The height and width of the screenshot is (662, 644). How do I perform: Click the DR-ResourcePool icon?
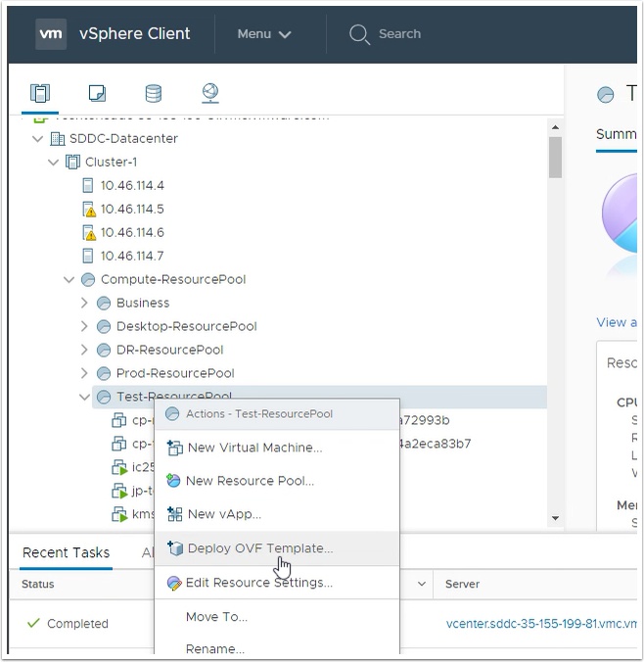[104, 350]
